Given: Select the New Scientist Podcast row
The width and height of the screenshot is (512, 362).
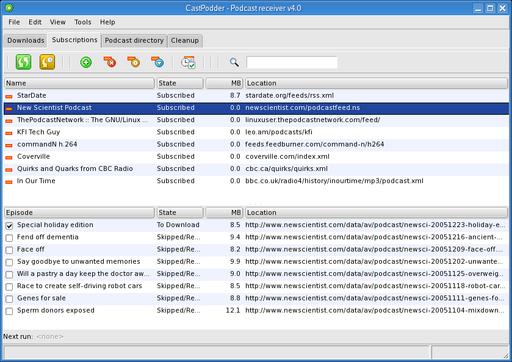Looking at the screenshot, I should [256, 108].
